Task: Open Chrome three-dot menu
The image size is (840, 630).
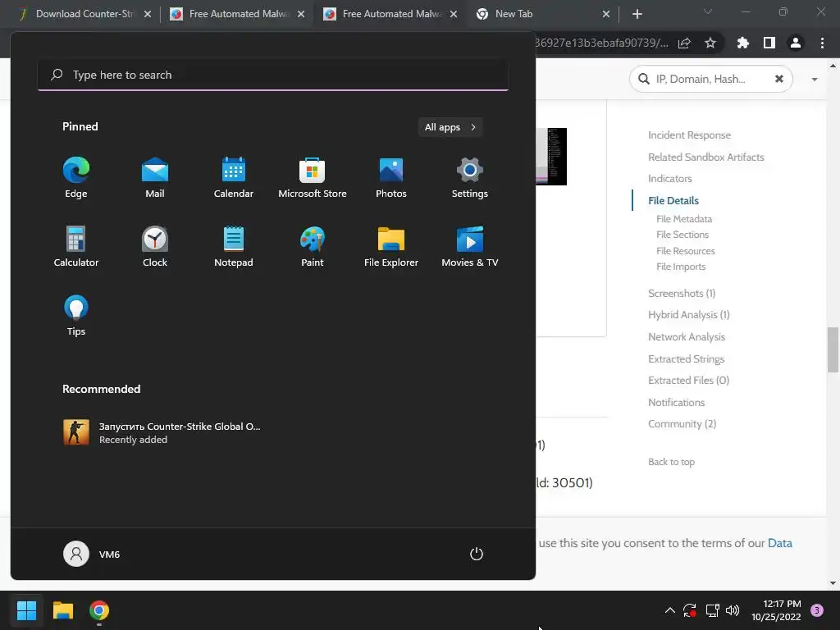Action: pos(822,43)
